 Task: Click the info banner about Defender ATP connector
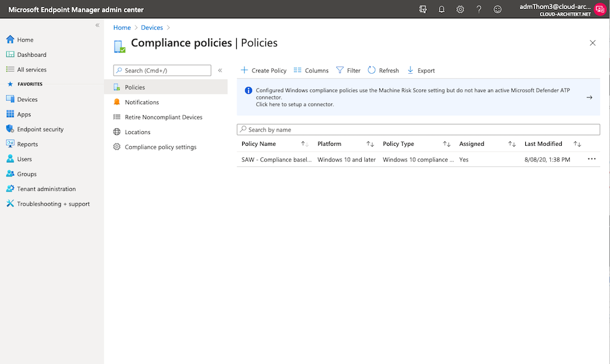click(418, 97)
